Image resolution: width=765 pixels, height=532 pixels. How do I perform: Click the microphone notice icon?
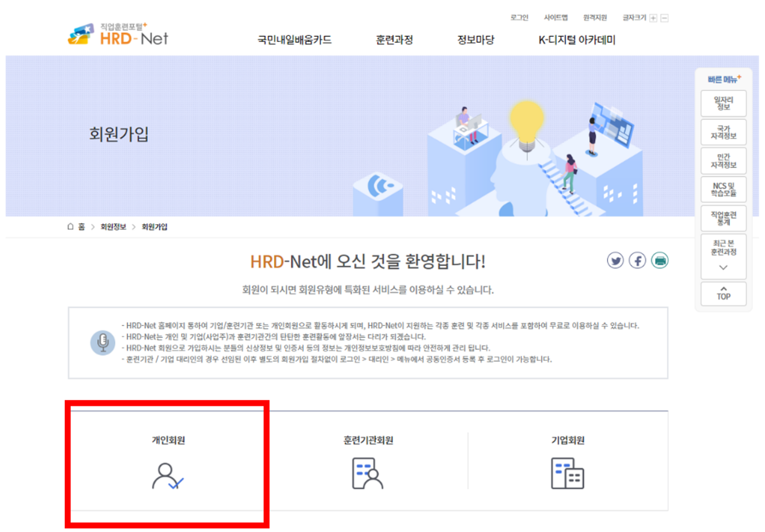point(103,342)
